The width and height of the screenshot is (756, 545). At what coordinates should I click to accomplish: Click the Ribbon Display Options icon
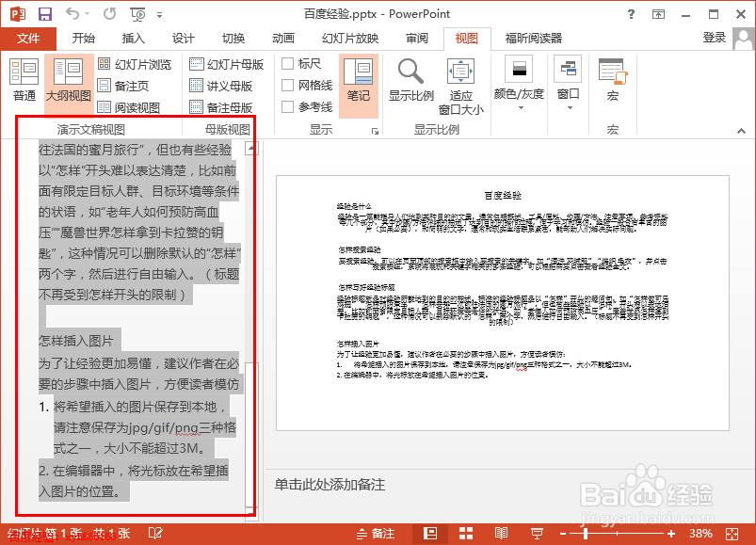coord(658,14)
